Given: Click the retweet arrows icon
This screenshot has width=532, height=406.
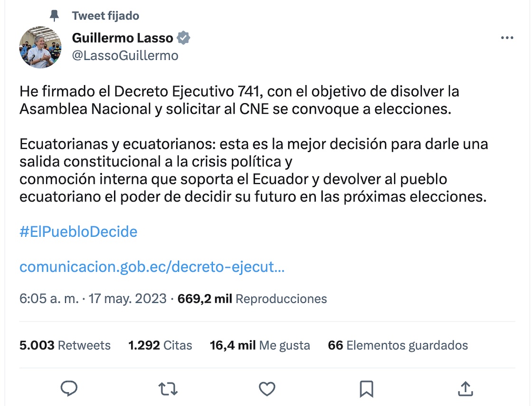Looking at the screenshot, I should tap(168, 389).
